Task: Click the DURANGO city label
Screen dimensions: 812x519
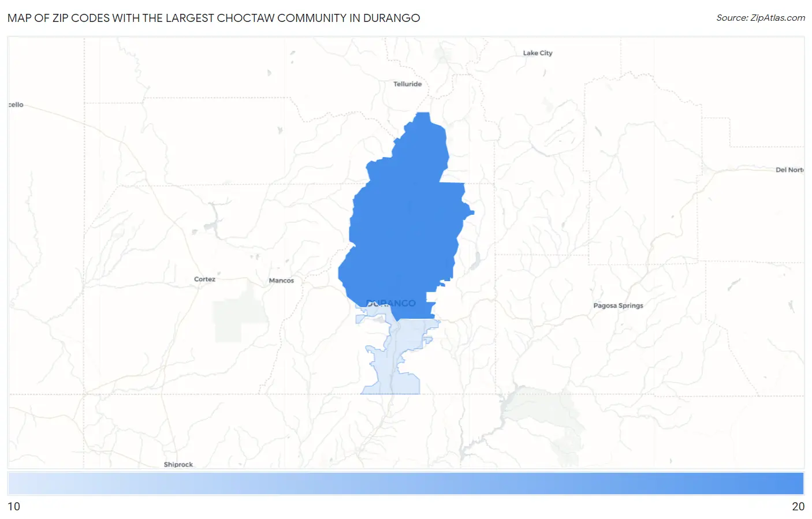Action: click(x=391, y=304)
